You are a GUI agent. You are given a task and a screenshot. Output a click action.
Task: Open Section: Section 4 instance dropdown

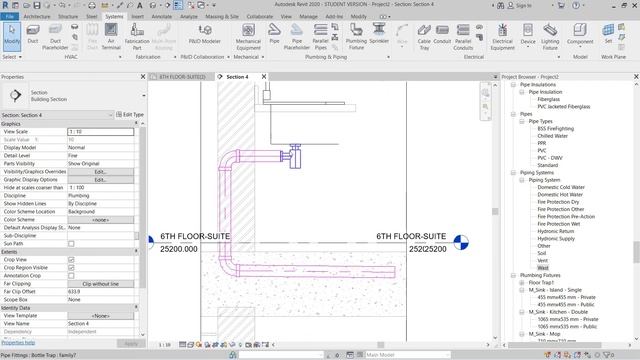(57, 115)
